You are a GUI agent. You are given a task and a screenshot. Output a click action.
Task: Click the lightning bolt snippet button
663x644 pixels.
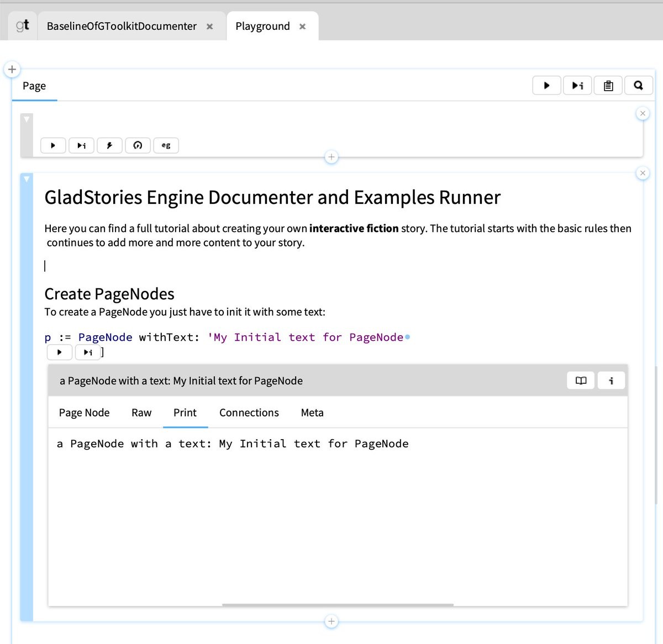[109, 145]
